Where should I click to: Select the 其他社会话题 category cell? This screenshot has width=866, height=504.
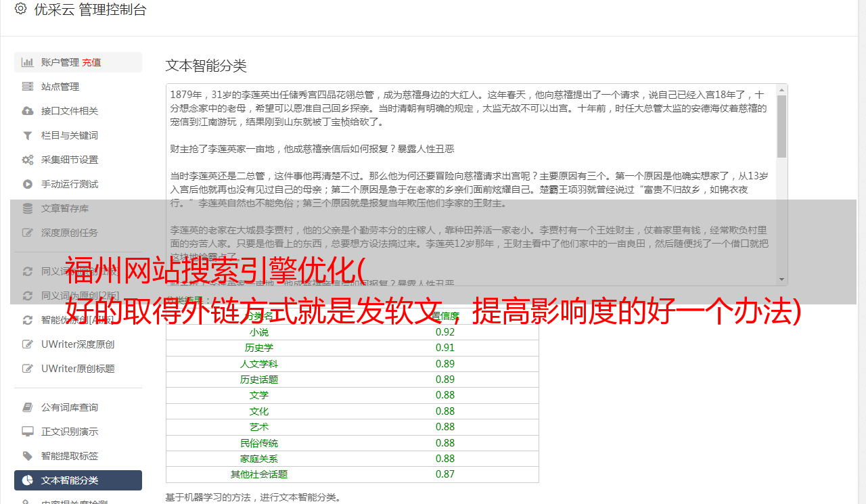259,474
